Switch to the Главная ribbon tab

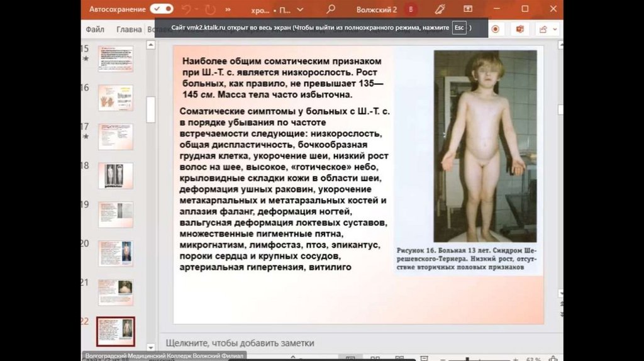pos(129,30)
